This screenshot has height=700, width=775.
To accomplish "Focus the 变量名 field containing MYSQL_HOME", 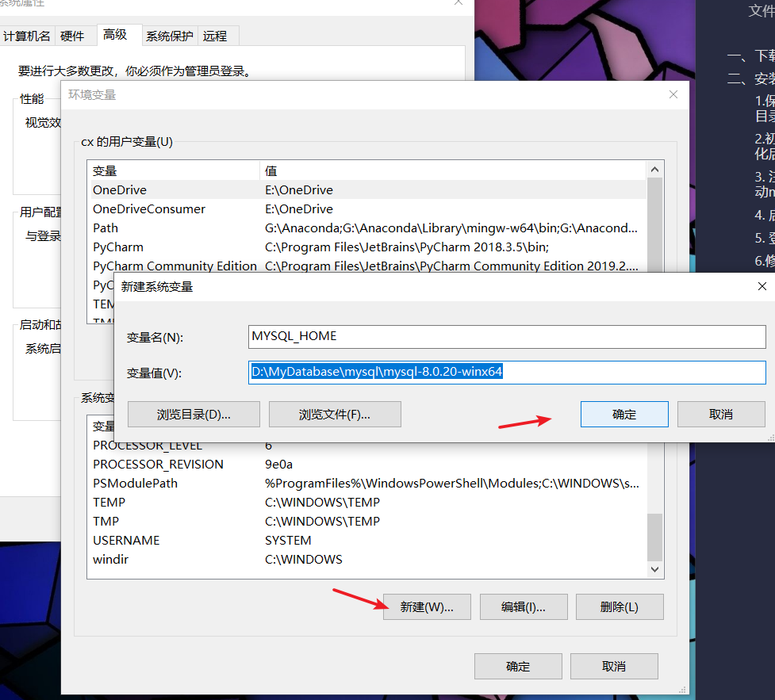I will pos(507,336).
